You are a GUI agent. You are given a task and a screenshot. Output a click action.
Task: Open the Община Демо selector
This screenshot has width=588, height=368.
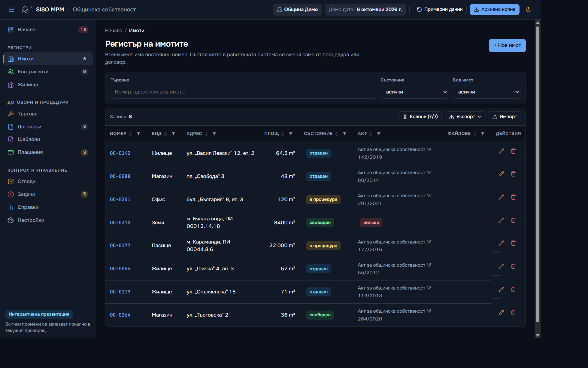(297, 10)
